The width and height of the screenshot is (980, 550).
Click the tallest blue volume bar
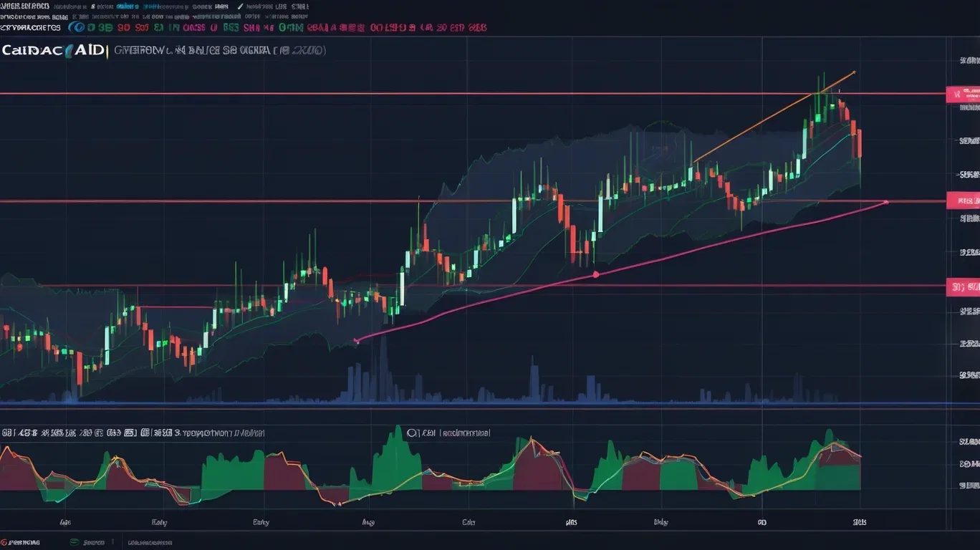pos(384,369)
